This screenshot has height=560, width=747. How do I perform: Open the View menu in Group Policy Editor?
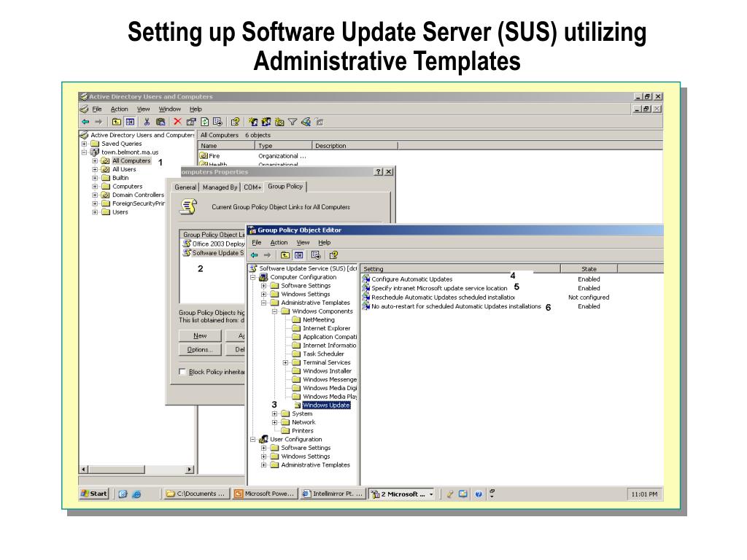coord(303,242)
